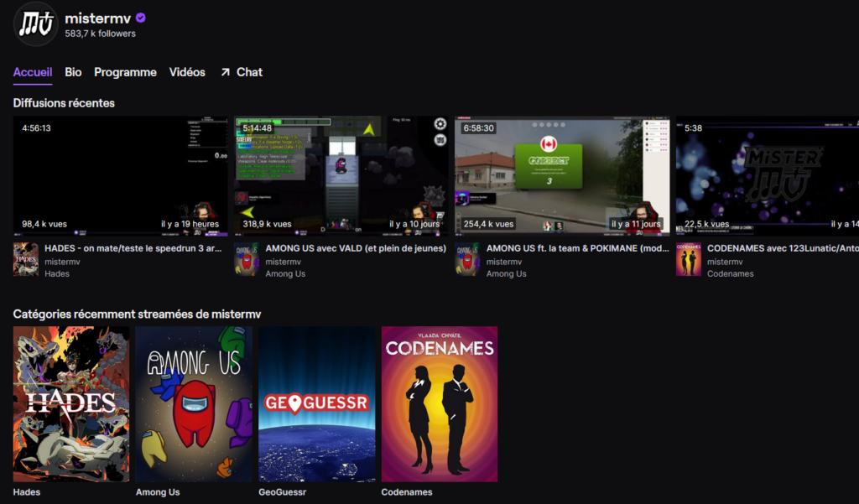Click the '318,9 k vues' view count

pyautogui.click(x=268, y=224)
